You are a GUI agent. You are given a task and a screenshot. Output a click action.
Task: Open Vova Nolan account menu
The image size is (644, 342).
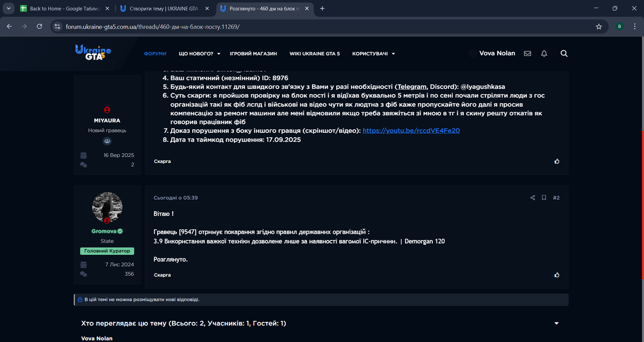click(x=492, y=53)
